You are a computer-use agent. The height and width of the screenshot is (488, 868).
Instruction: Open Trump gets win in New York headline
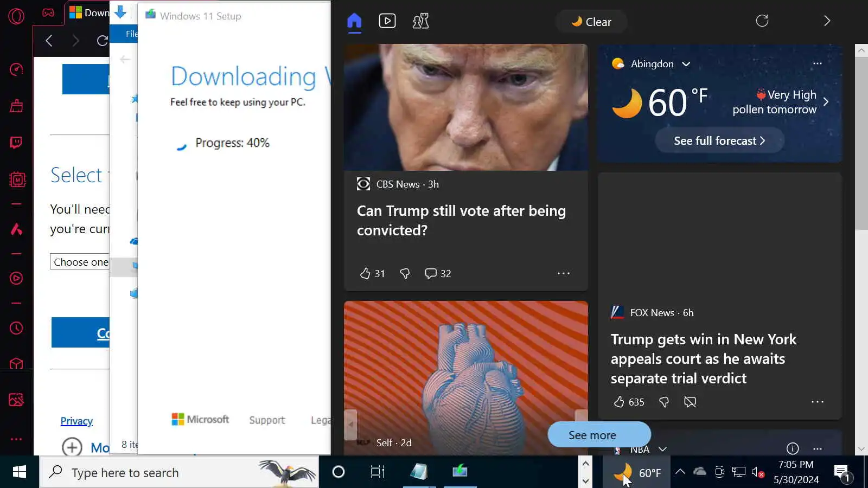pos(704,358)
